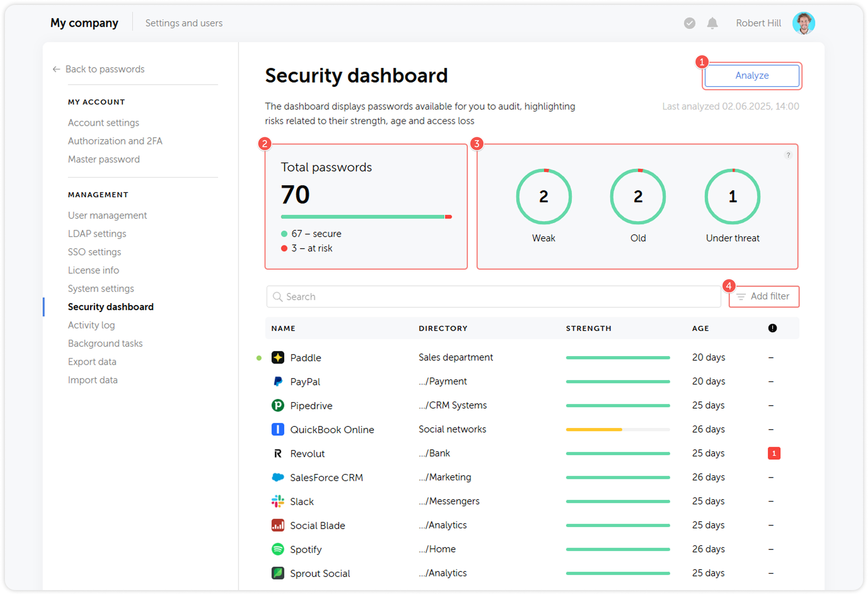Screen dimensions: 868x595
Task: Click the Sprout Social app icon
Action: pos(278,573)
